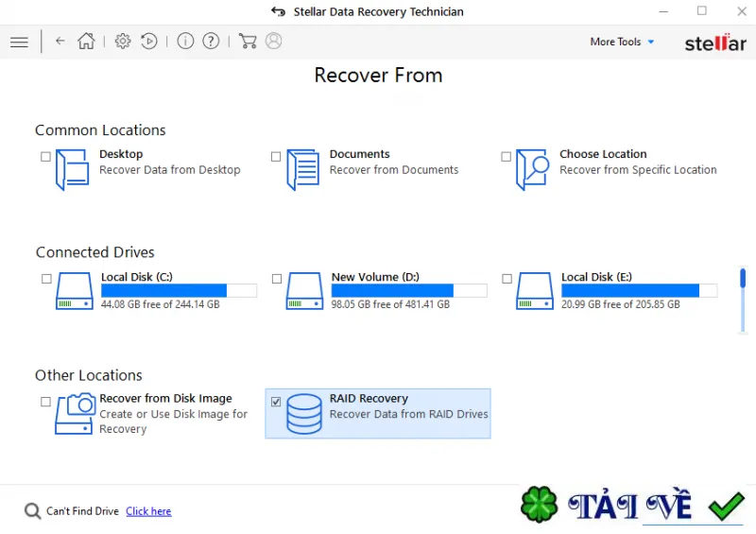Check the Choose Location checkbox
The image size is (756, 534).
click(506, 157)
